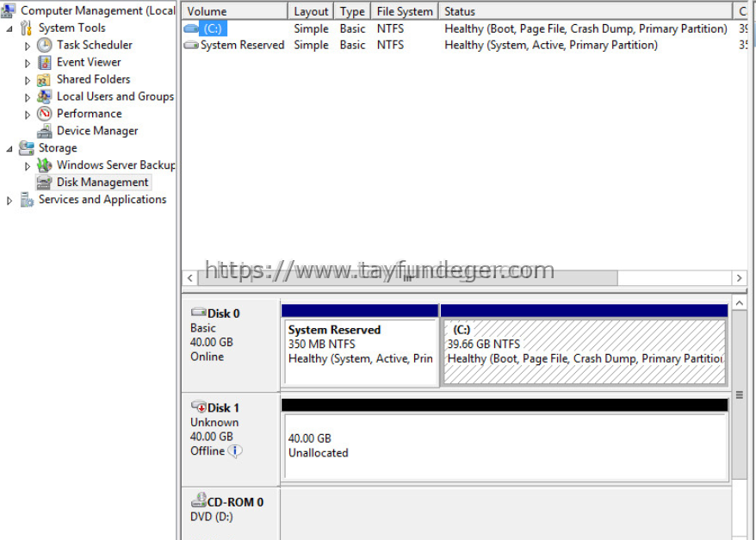Expand the Windows Server Backup node
756x540 pixels.
(28, 166)
